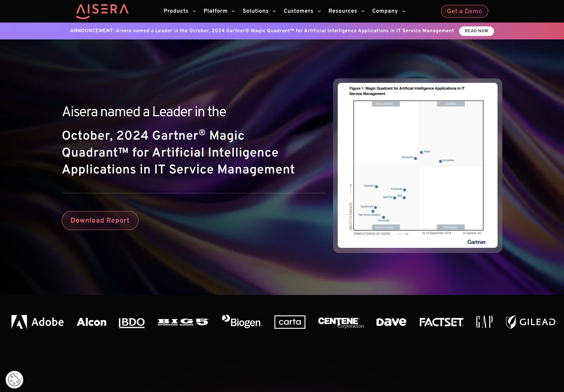
Task: Open the cookie preferences icon
Action: tap(14, 380)
